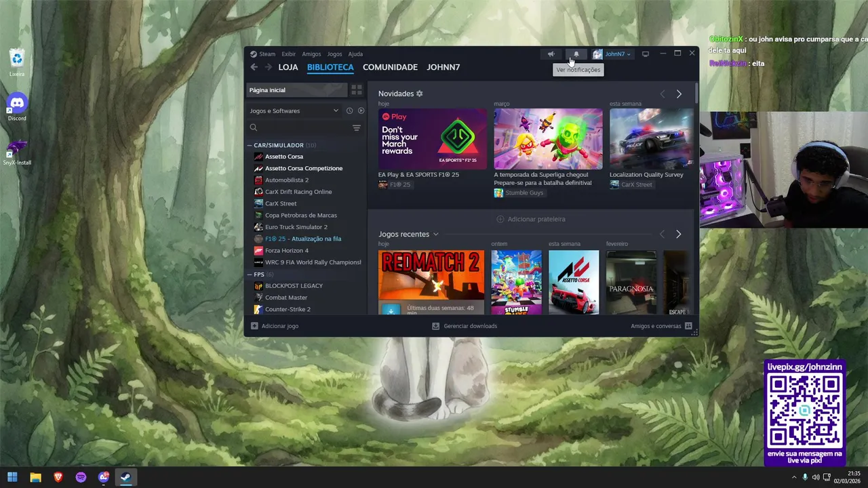The height and width of the screenshot is (488, 868).
Task: Click the Assetto Corsa game icon in list
Action: (x=258, y=157)
